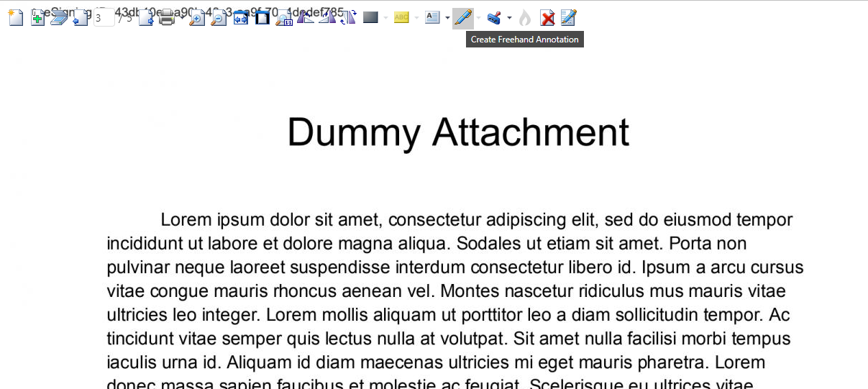Select the blue stamp tool
This screenshot has height=389, width=868.
pos(494,18)
